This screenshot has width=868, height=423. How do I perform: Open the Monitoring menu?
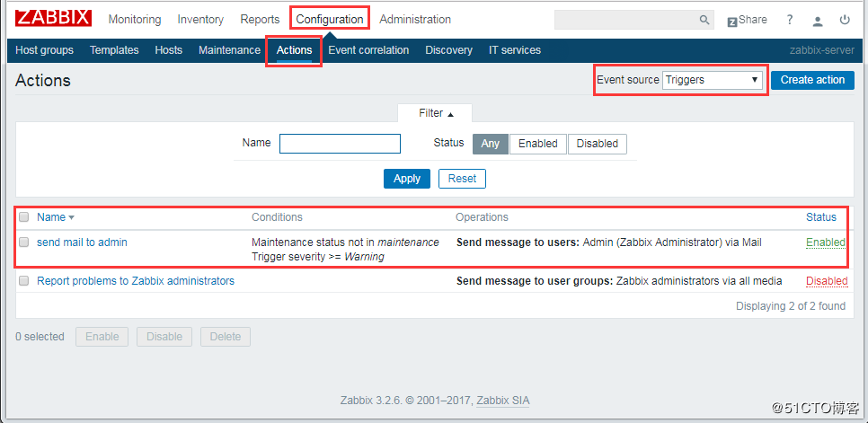[x=135, y=20]
